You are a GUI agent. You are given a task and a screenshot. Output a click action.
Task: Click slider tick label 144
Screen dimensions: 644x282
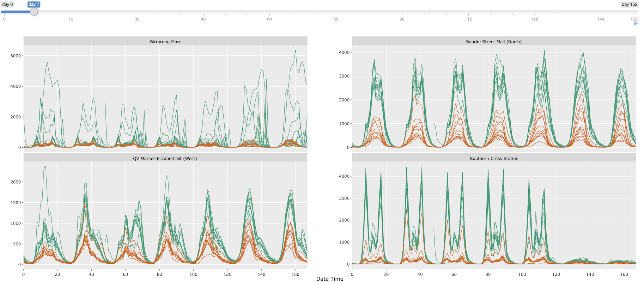coord(601,19)
